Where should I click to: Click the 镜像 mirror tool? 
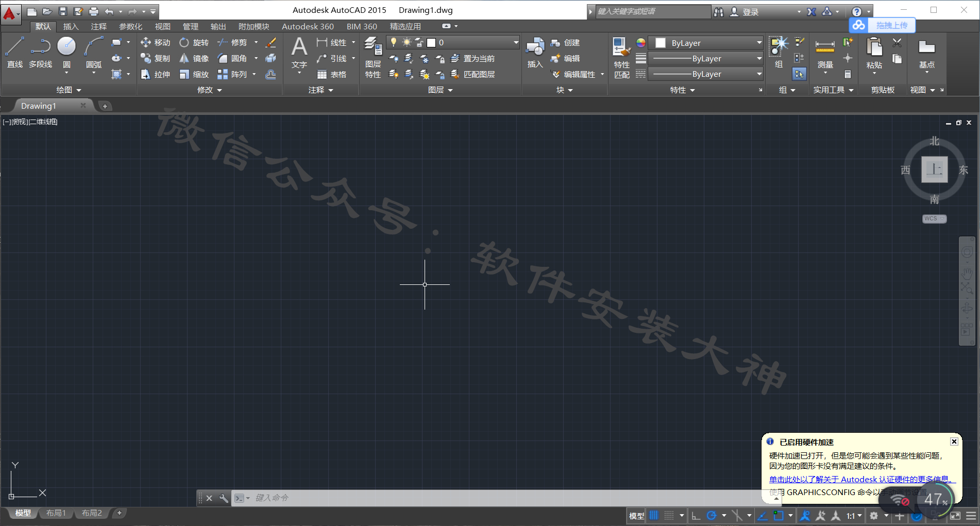[x=194, y=58]
